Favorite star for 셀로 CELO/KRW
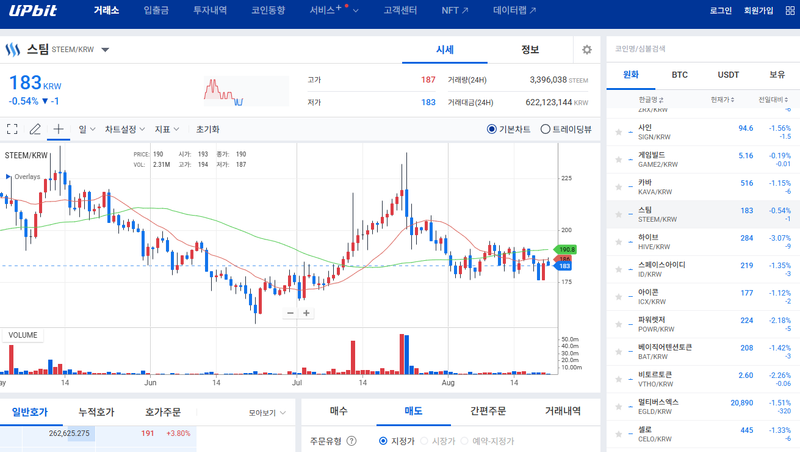This screenshot has height=452, width=800. [618, 434]
